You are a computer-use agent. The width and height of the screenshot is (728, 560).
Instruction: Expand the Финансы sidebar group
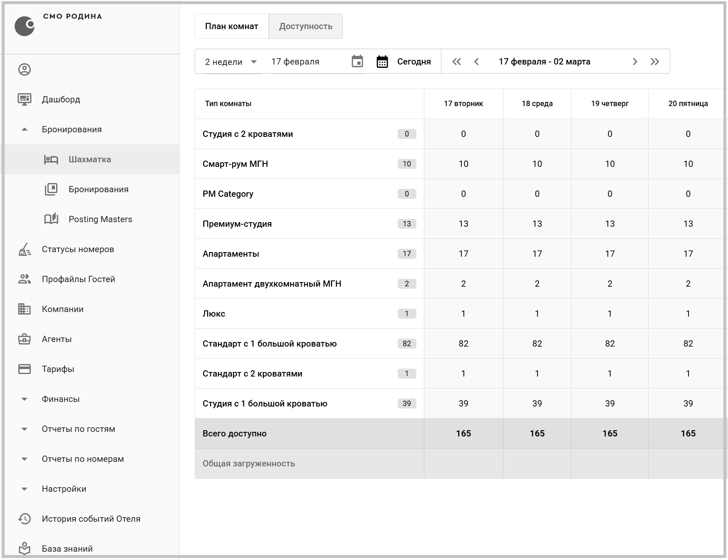(x=25, y=399)
